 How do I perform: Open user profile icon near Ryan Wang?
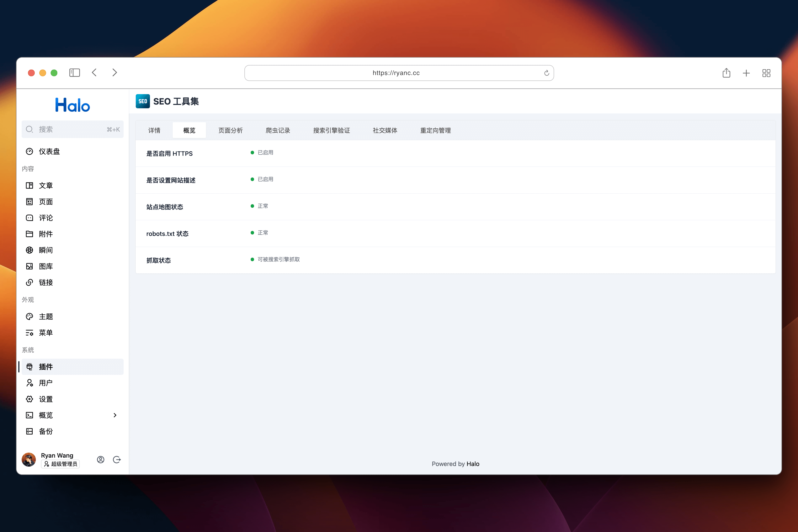101,460
